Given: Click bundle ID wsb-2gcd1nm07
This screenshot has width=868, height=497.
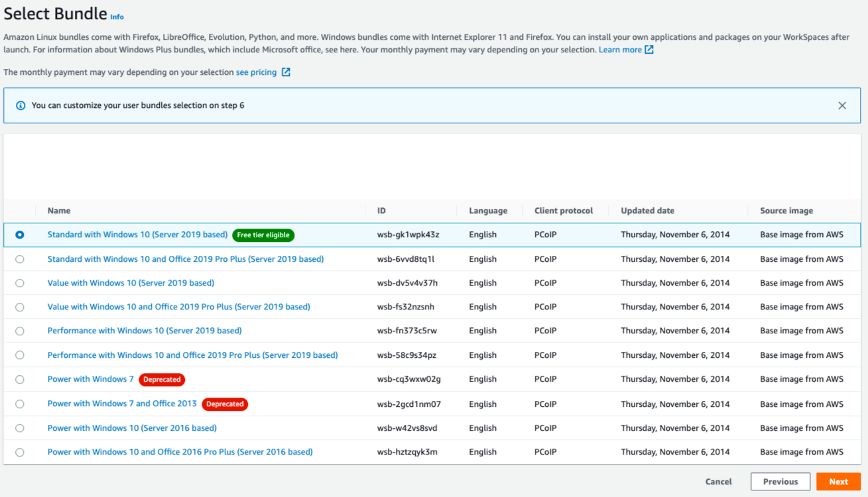Looking at the screenshot, I should tap(409, 404).
